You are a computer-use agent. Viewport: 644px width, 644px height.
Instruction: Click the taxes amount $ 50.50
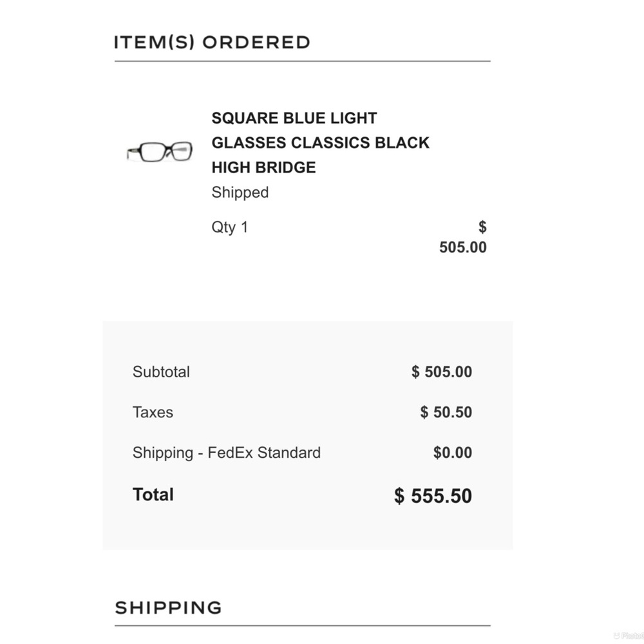point(446,412)
